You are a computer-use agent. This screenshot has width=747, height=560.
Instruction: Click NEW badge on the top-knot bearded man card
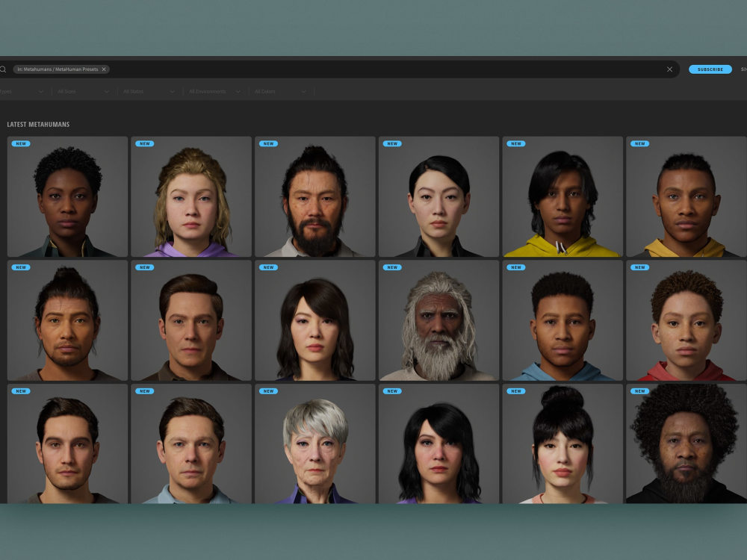tap(268, 143)
